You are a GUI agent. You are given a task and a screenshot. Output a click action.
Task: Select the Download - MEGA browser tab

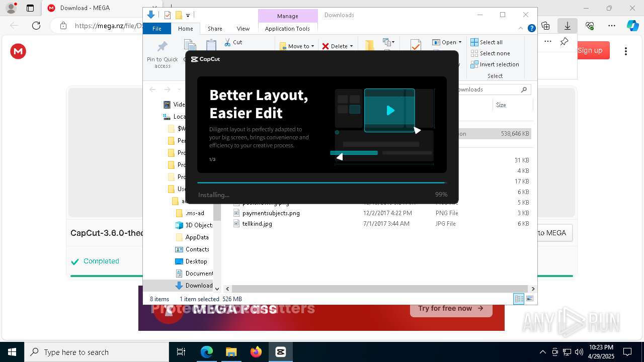coord(86,8)
